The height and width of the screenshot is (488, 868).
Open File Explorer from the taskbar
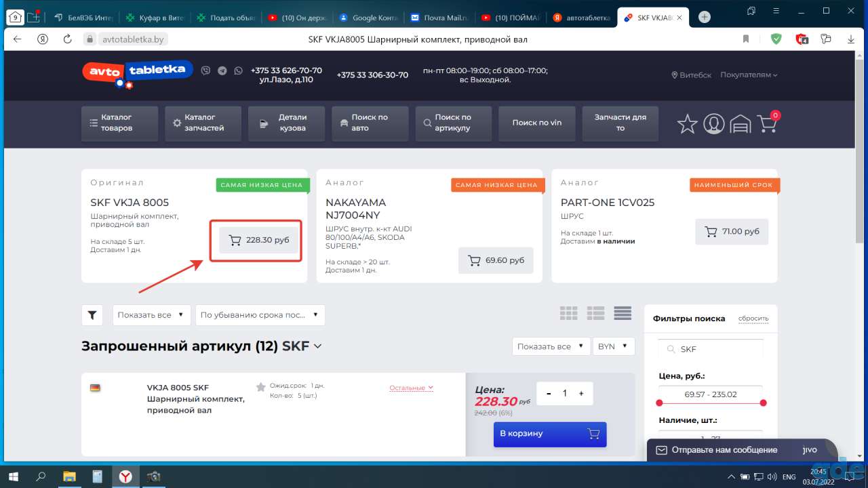69,476
